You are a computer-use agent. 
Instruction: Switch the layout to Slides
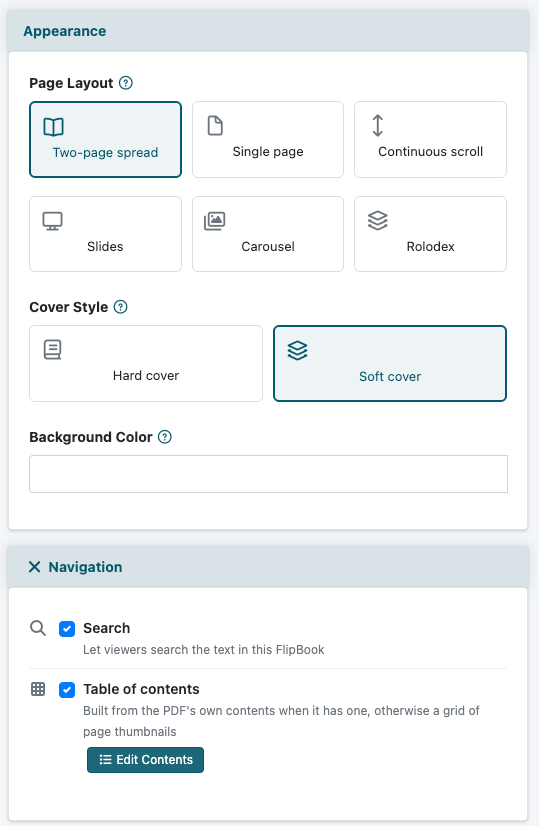[x=105, y=234]
